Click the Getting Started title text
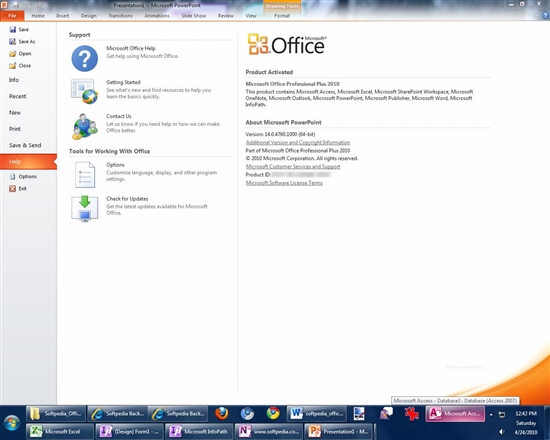Screen dimensions: 550x440 tap(123, 82)
